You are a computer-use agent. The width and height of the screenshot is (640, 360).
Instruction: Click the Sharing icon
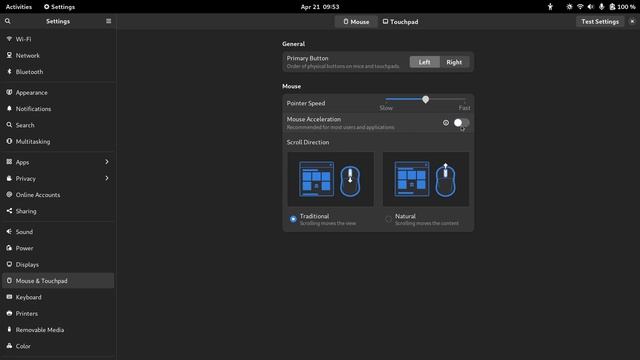(9, 211)
